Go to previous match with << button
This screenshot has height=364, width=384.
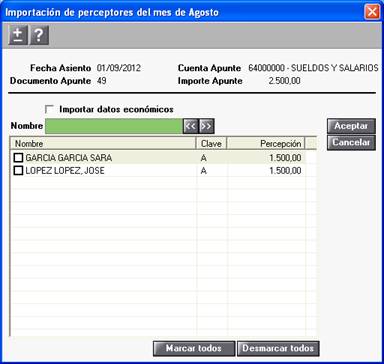[190, 126]
